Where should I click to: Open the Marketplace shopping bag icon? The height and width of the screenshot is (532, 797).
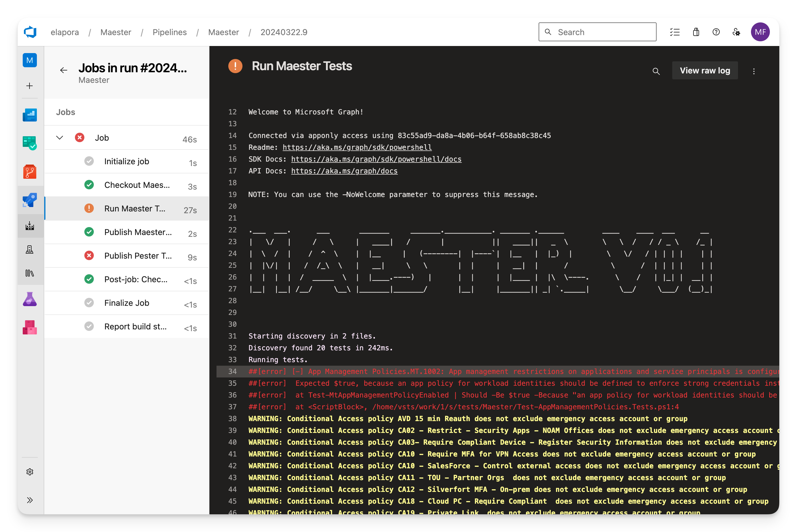click(x=696, y=32)
